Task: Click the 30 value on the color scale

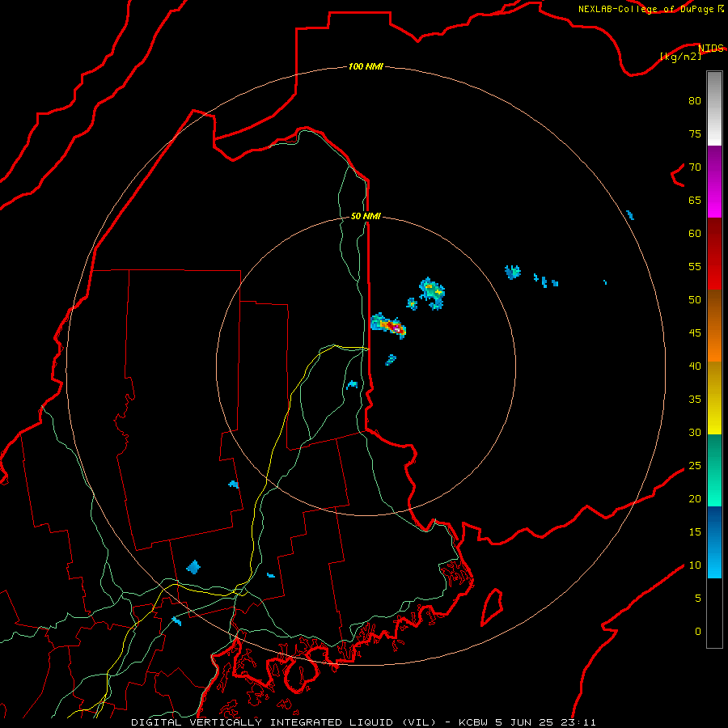Action: click(695, 432)
